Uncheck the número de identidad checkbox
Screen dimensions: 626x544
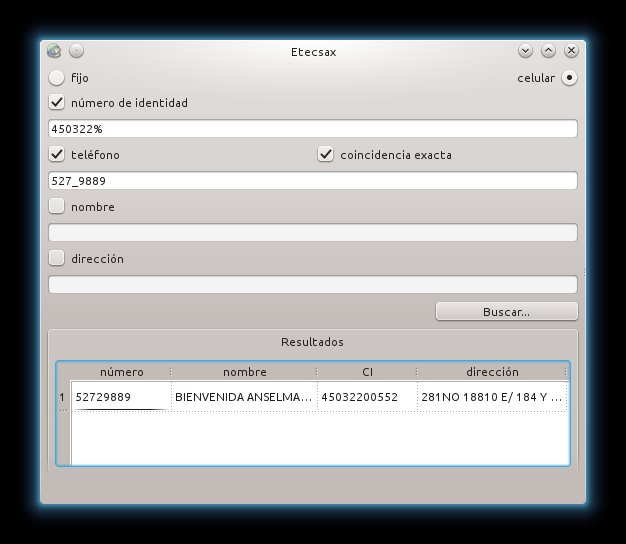(57, 102)
